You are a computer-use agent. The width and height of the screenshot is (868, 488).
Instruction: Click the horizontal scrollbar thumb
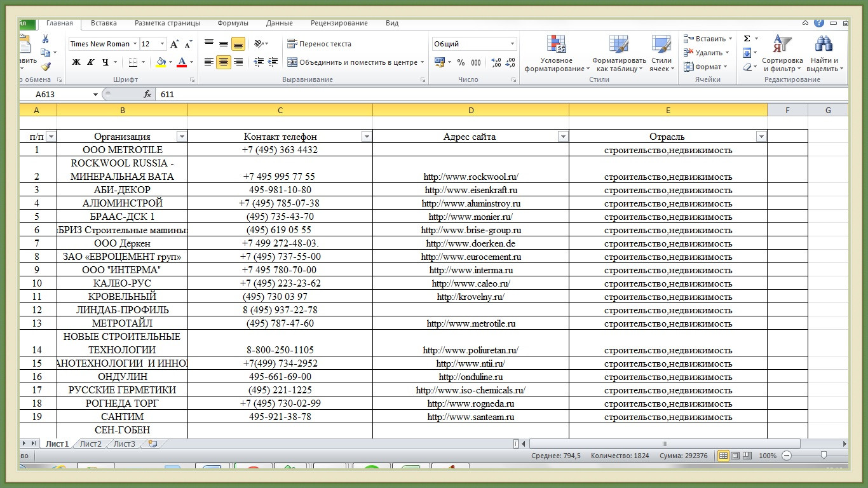(665, 444)
